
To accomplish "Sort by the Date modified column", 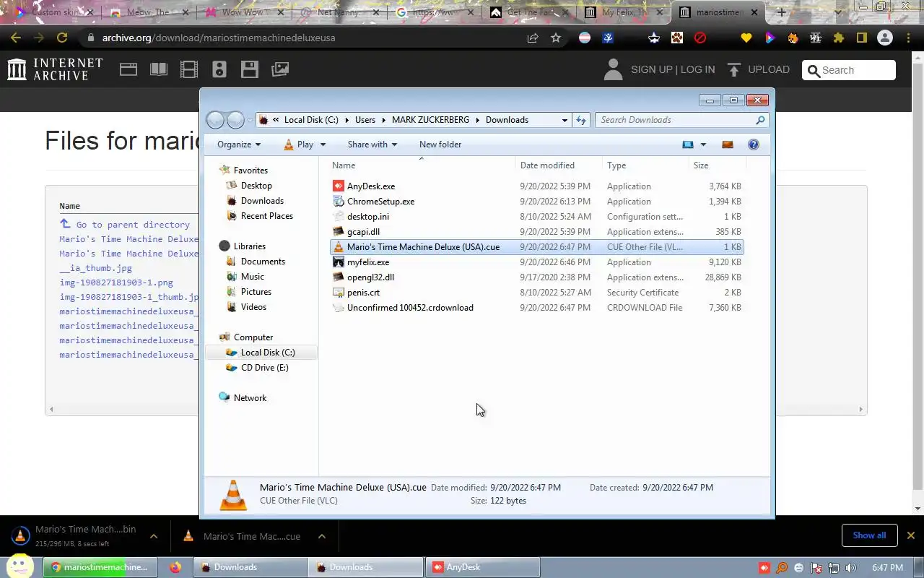I will coord(547,165).
